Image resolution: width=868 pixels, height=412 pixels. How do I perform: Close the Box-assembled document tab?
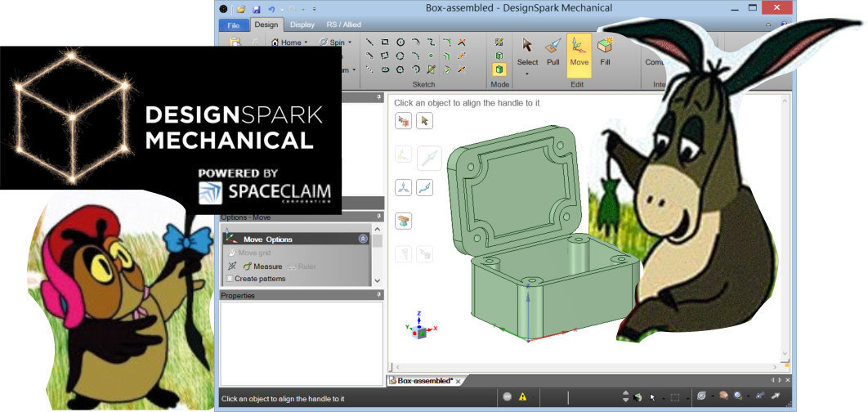coord(459,381)
